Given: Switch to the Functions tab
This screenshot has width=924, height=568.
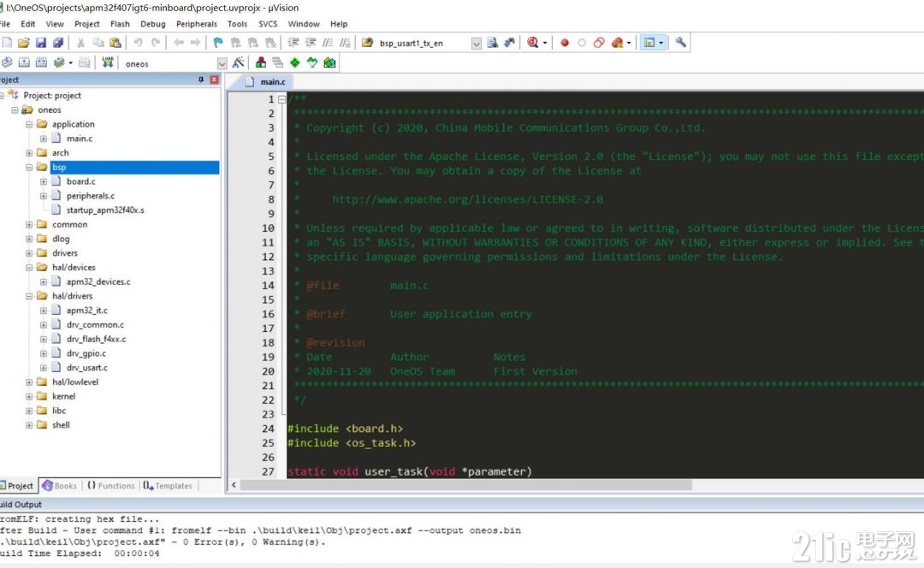Looking at the screenshot, I should pyautogui.click(x=110, y=486).
